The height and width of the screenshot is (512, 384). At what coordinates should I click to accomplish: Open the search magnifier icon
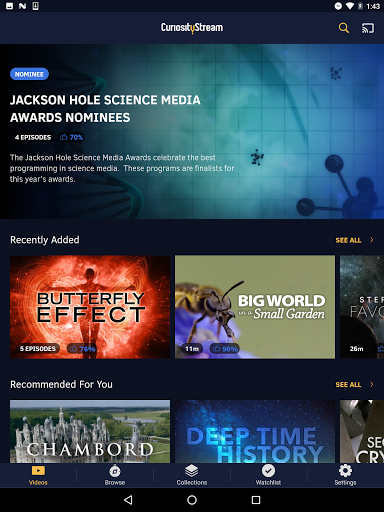344,28
